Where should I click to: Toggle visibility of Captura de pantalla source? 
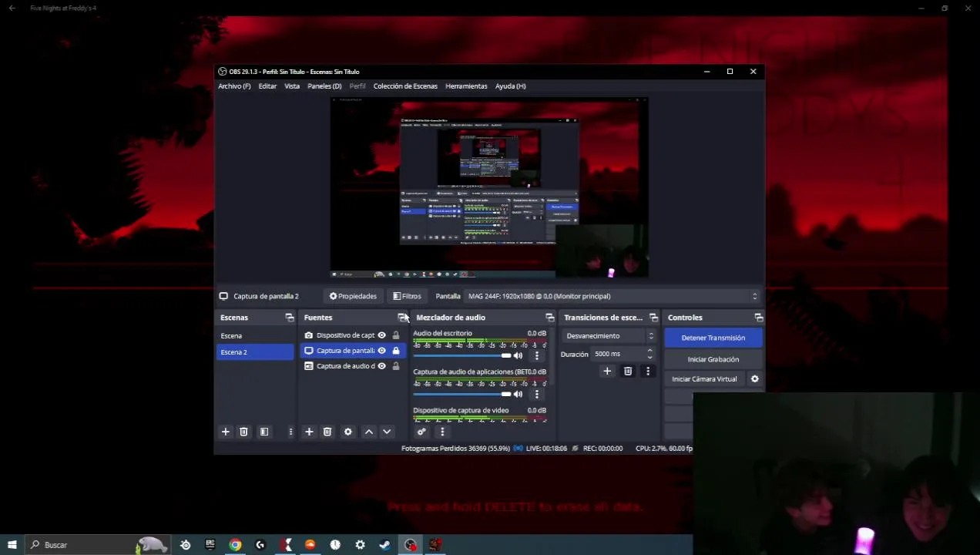pyautogui.click(x=381, y=351)
